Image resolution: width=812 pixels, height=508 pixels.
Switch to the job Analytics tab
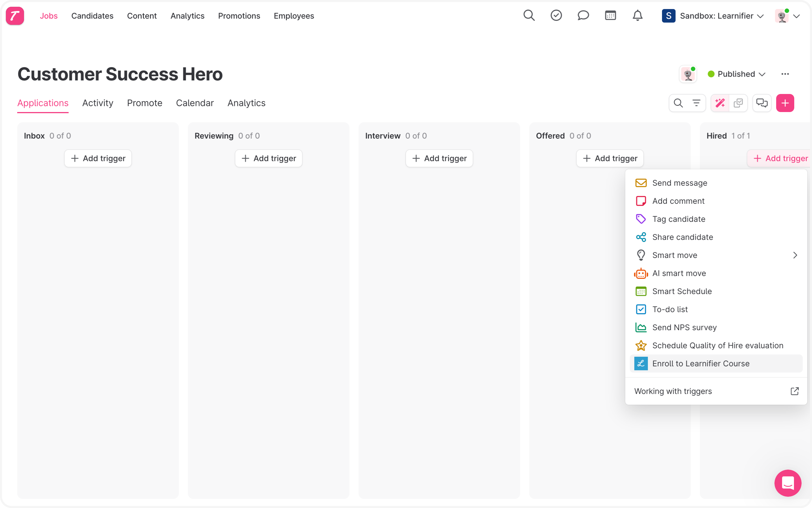(246, 103)
